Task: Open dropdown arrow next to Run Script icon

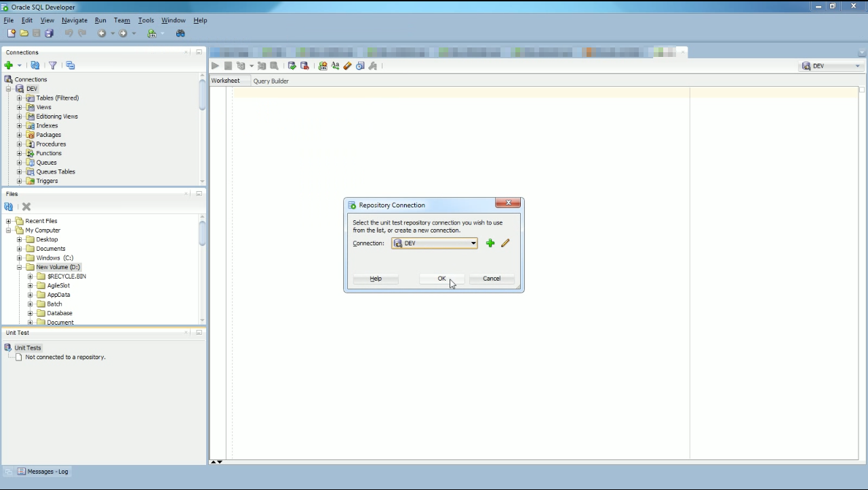Action: (251, 66)
